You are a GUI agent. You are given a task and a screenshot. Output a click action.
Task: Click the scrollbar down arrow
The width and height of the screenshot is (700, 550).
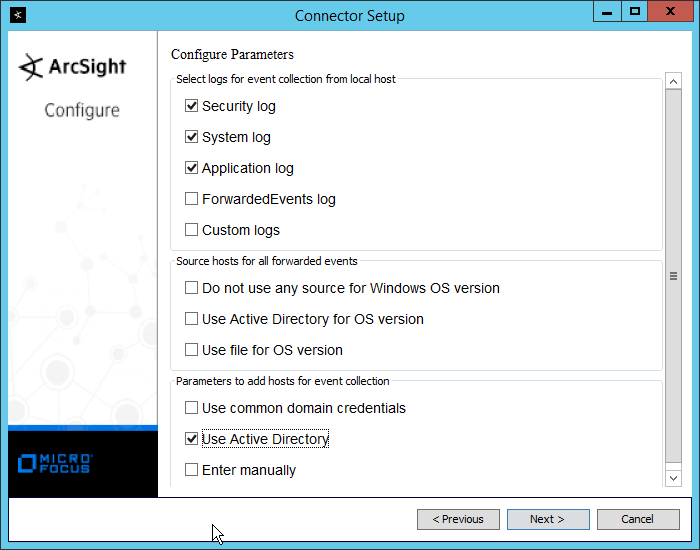pyautogui.click(x=674, y=479)
